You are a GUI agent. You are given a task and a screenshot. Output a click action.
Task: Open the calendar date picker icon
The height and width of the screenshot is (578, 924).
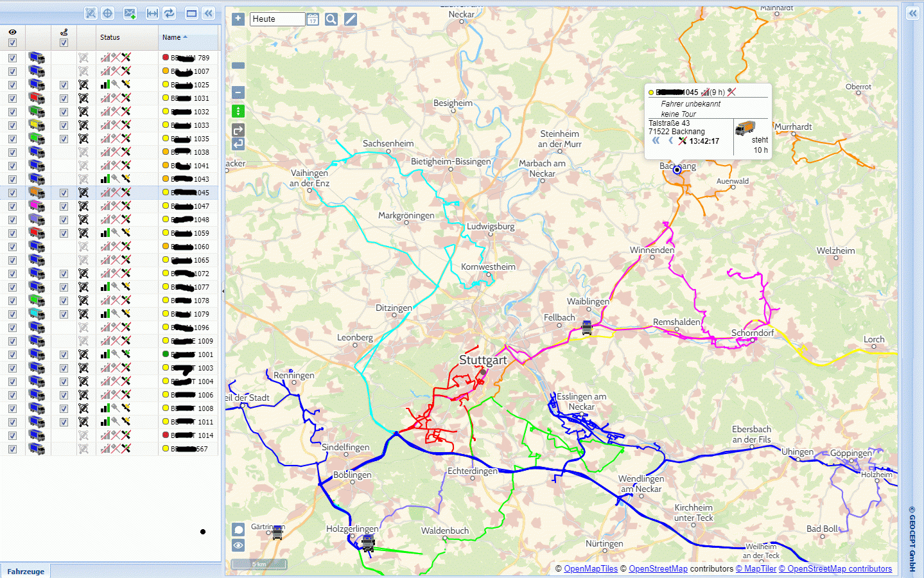[313, 19]
